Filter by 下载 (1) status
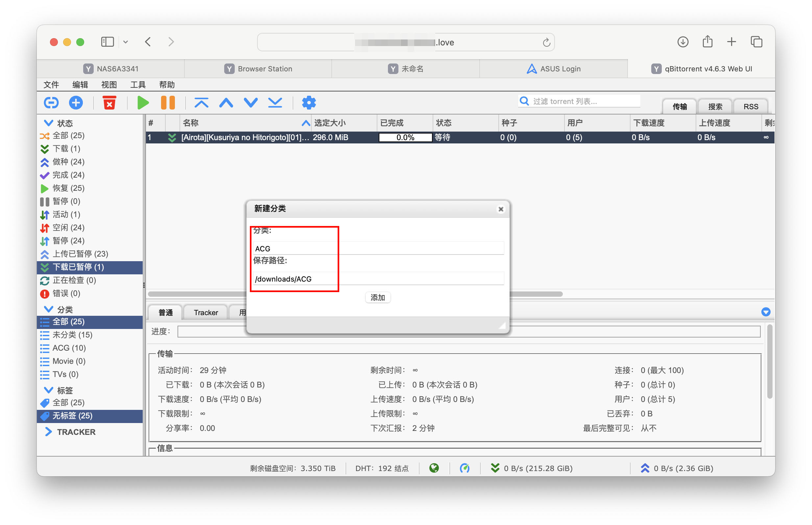The image size is (812, 525). click(90, 148)
